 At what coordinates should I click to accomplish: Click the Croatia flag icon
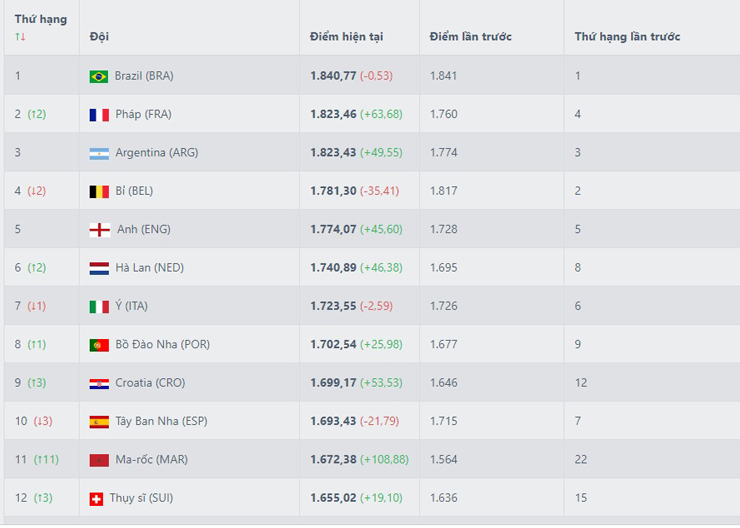point(98,383)
